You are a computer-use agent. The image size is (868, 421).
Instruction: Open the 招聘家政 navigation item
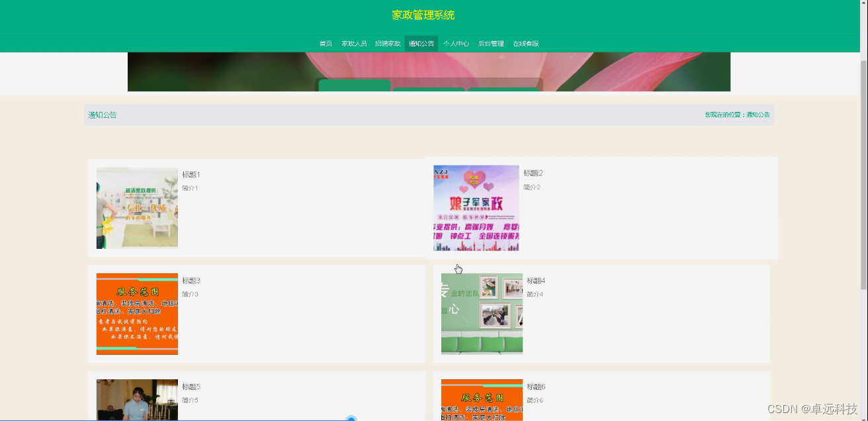(x=388, y=43)
